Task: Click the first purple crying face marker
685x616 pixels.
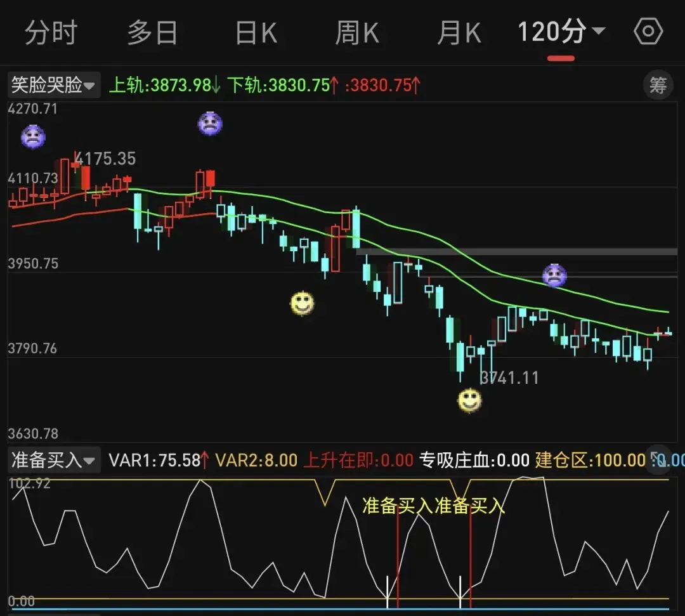Action: tap(33, 137)
